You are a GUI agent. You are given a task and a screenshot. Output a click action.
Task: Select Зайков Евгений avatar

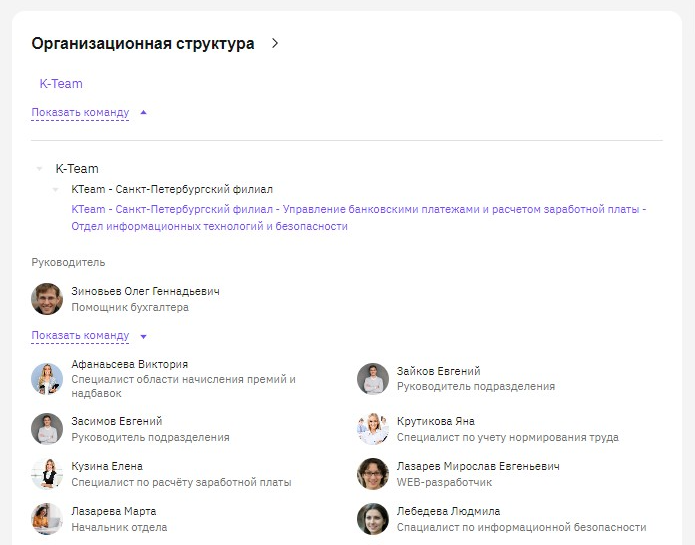point(373,379)
